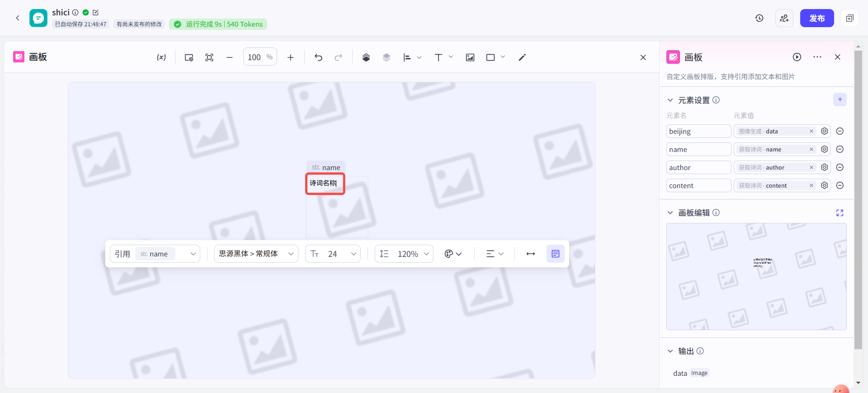Insert an image with image tool

point(470,57)
